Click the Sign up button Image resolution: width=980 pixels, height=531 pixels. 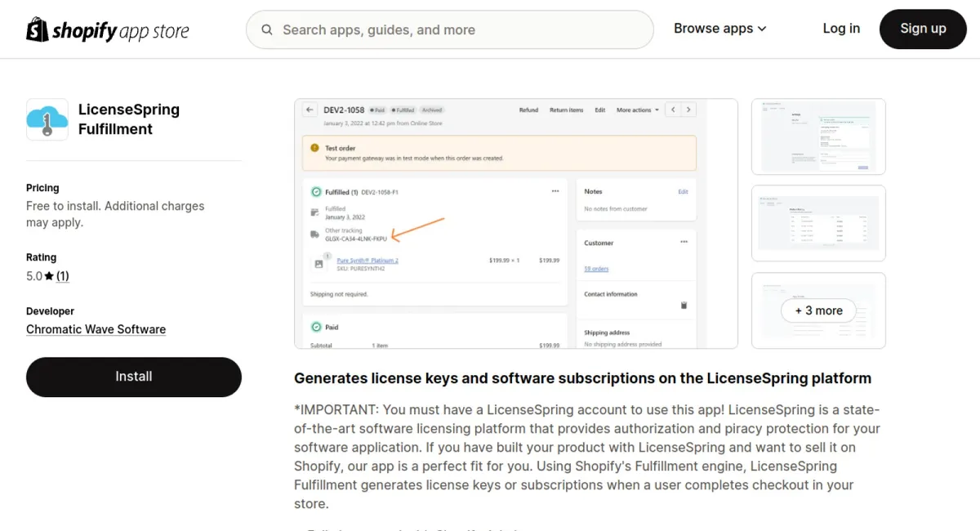(x=923, y=29)
